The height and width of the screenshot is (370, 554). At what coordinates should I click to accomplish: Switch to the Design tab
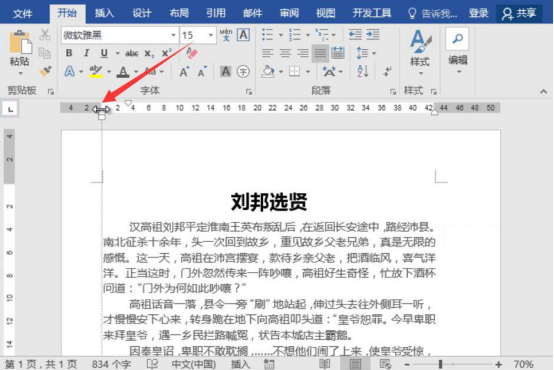pos(142,13)
